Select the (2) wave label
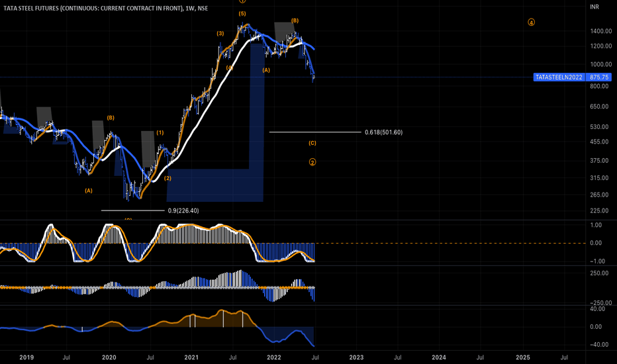 pyautogui.click(x=167, y=178)
